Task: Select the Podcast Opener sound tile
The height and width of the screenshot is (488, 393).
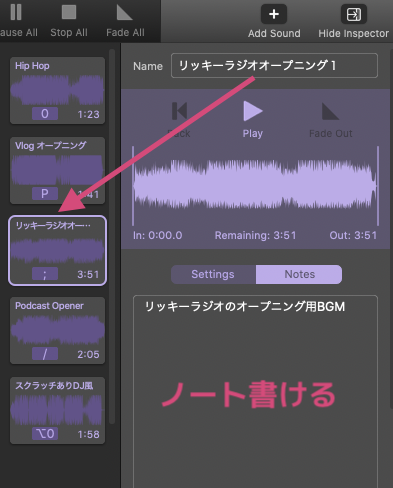Action: point(58,330)
